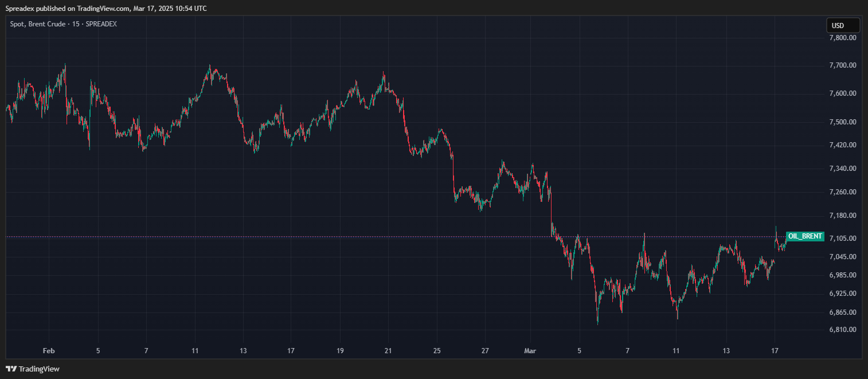Click the '27' date label on time axis
868x379 pixels.
pyautogui.click(x=485, y=351)
